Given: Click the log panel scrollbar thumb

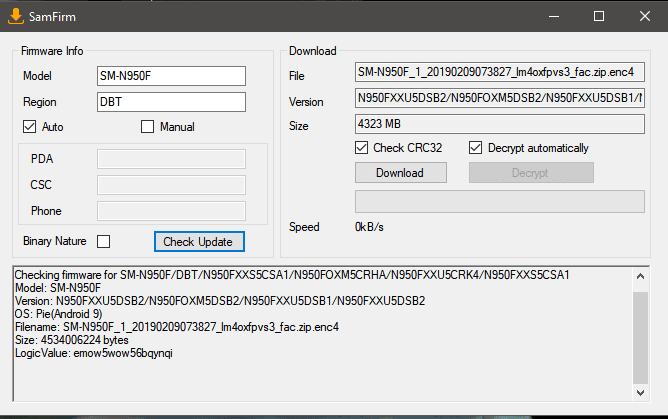Looking at the screenshot, I should pyautogui.click(x=640, y=338).
